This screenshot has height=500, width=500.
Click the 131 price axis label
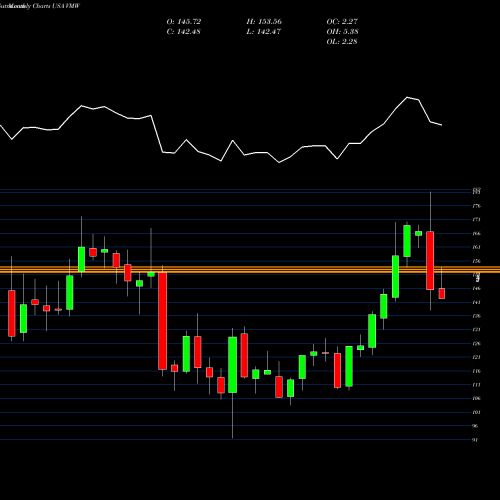476,330
